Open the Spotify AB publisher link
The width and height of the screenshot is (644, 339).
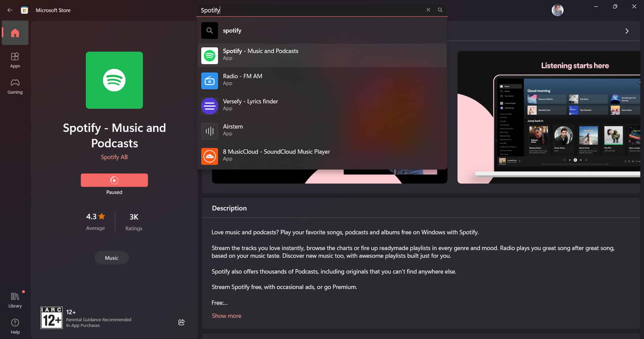[x=114, y=157]
